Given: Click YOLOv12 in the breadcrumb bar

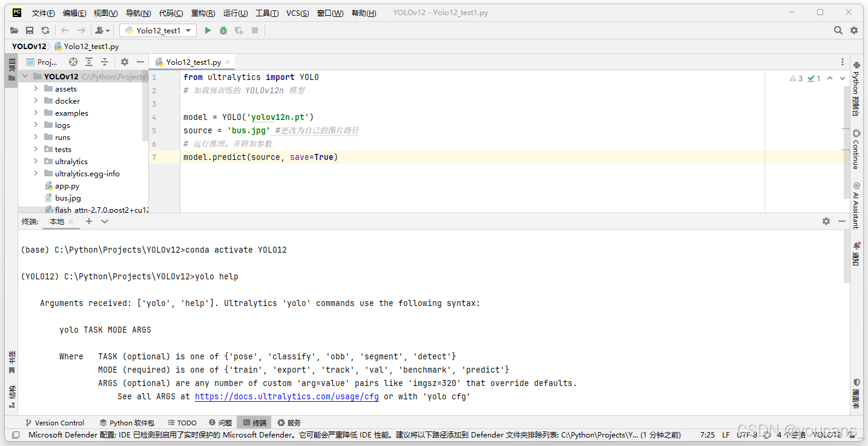Looking at the screenshot, I should [x=28, y=46].
